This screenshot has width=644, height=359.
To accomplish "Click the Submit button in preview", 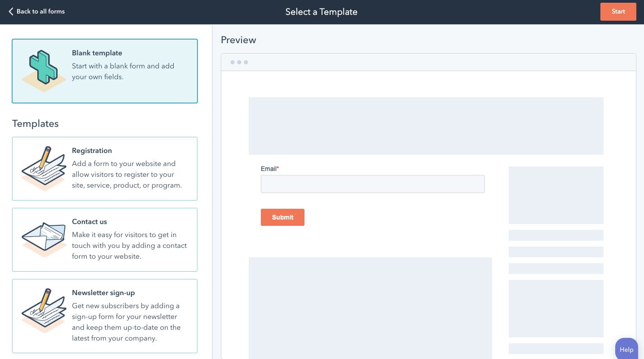I will (x=282, y=217).
